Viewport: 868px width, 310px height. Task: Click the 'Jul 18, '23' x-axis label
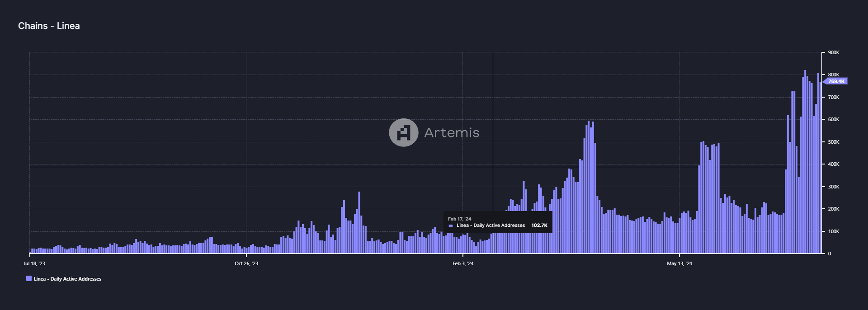(x=34, y=263)
